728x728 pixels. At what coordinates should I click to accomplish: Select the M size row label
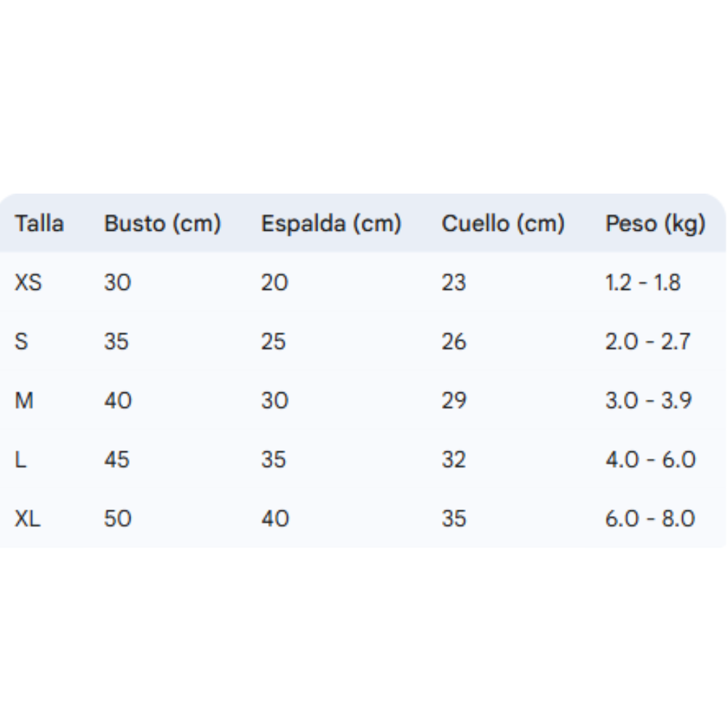24,400
